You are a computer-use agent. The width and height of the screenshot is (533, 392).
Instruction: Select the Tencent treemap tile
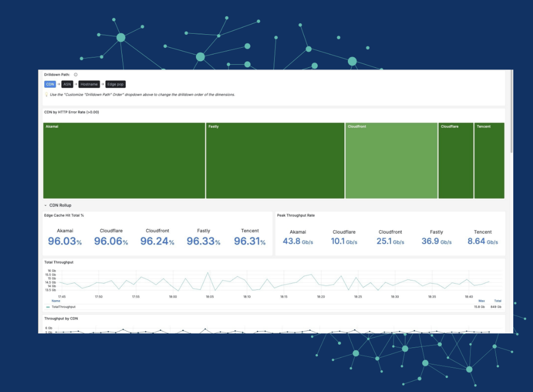489,161
